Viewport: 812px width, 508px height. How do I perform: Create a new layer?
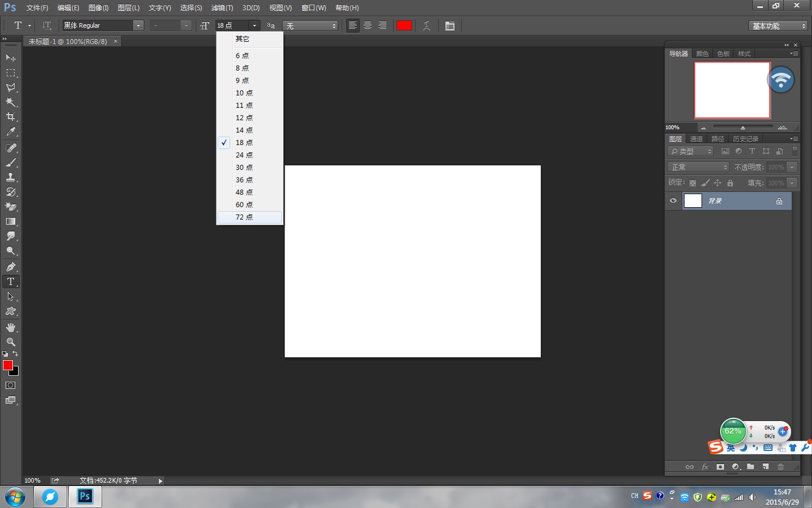(766, 467)
